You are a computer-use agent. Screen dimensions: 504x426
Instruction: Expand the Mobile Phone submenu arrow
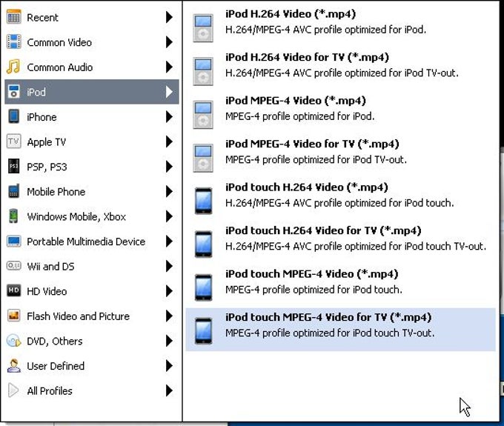(169, 191)
